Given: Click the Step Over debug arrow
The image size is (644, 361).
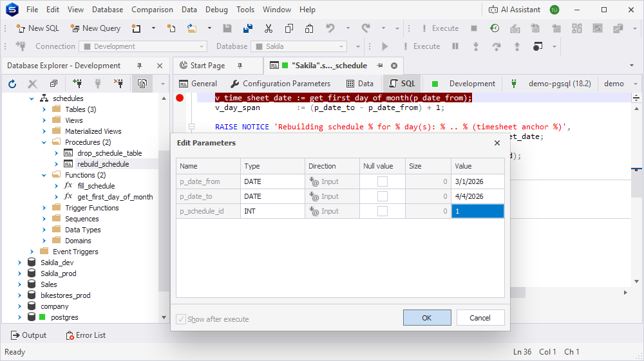Looking at the screenshot, I should coord(497,46).
